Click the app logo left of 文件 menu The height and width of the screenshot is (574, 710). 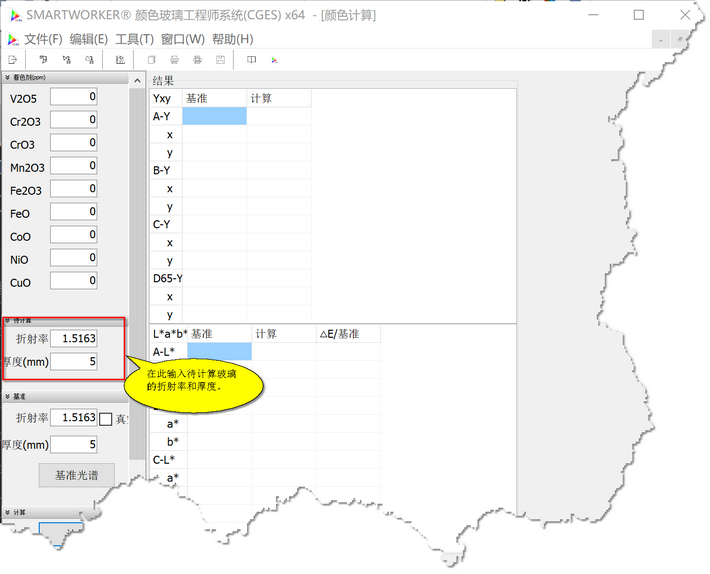[x=12, y=39]
